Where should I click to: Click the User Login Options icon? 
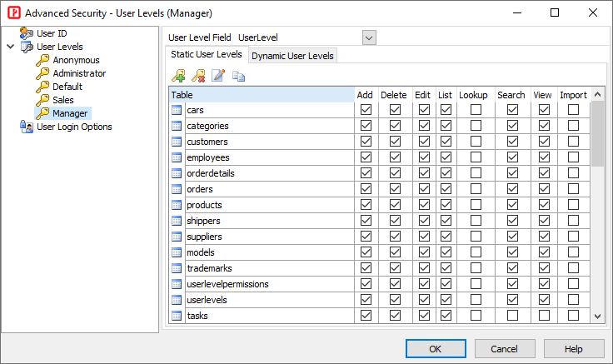27,127
